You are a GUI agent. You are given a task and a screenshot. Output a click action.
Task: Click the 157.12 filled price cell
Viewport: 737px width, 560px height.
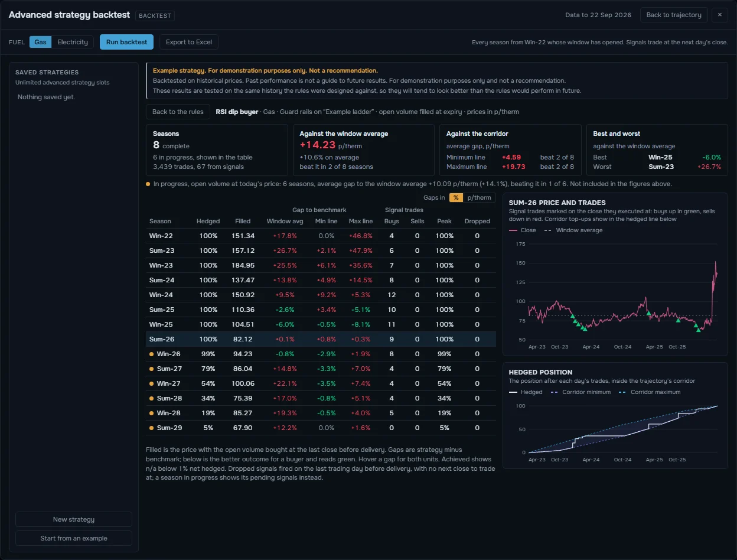pyautogui.click(x=243, y=250)
